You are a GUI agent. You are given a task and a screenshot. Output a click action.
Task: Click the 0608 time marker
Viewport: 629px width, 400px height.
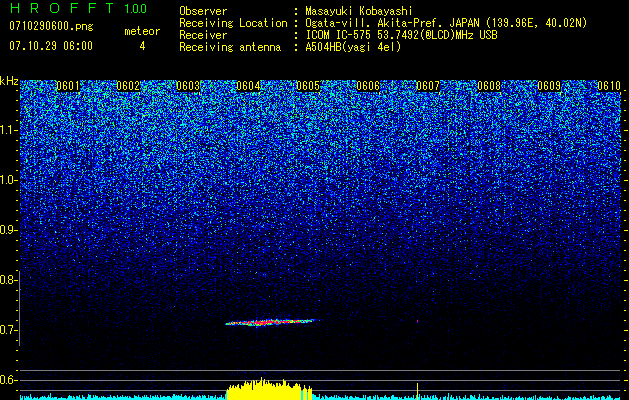coord(489,86)
